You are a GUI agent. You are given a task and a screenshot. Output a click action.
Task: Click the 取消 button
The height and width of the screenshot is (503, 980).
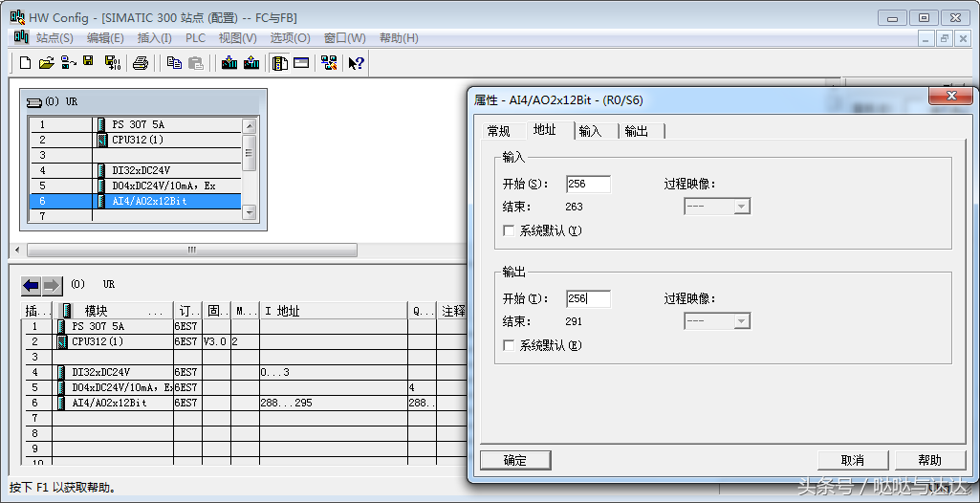coord(853,461)
